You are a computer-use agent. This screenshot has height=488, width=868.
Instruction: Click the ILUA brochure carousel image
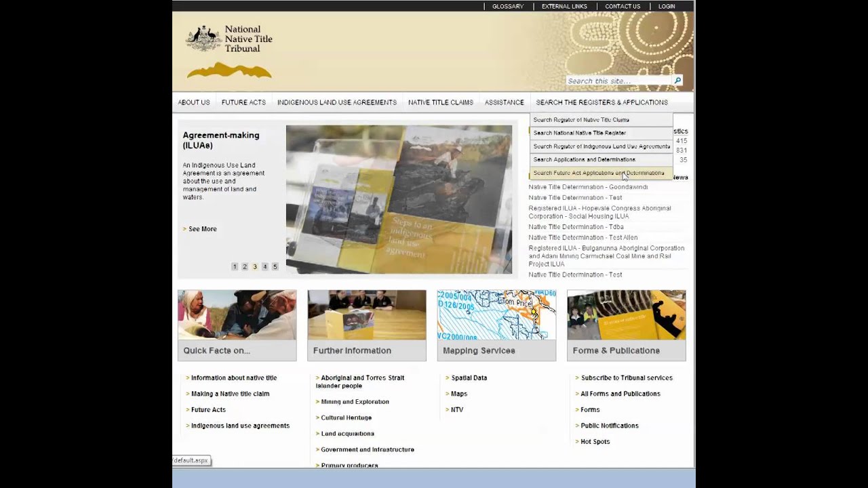399,199
